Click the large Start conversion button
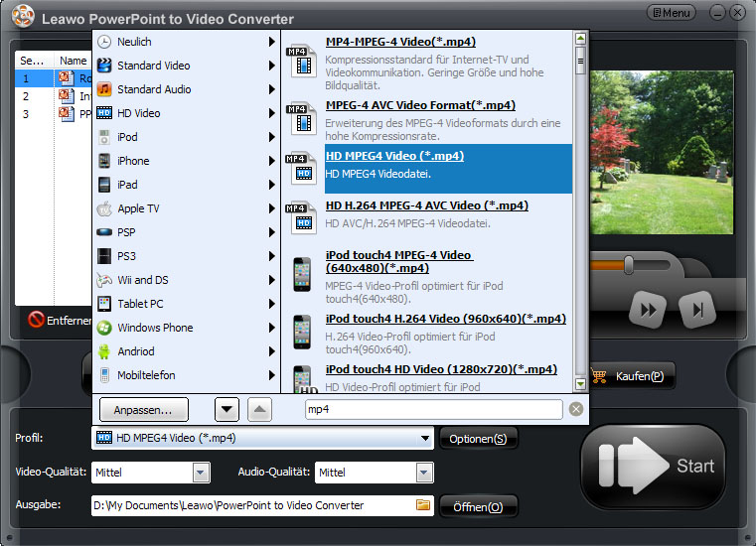The image size is (756, 546). (654, 466)
